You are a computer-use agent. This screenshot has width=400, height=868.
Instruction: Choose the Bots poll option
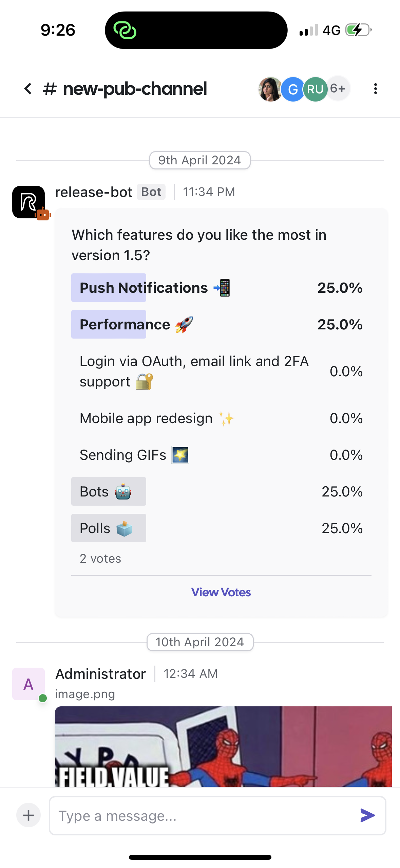(217, 491)
